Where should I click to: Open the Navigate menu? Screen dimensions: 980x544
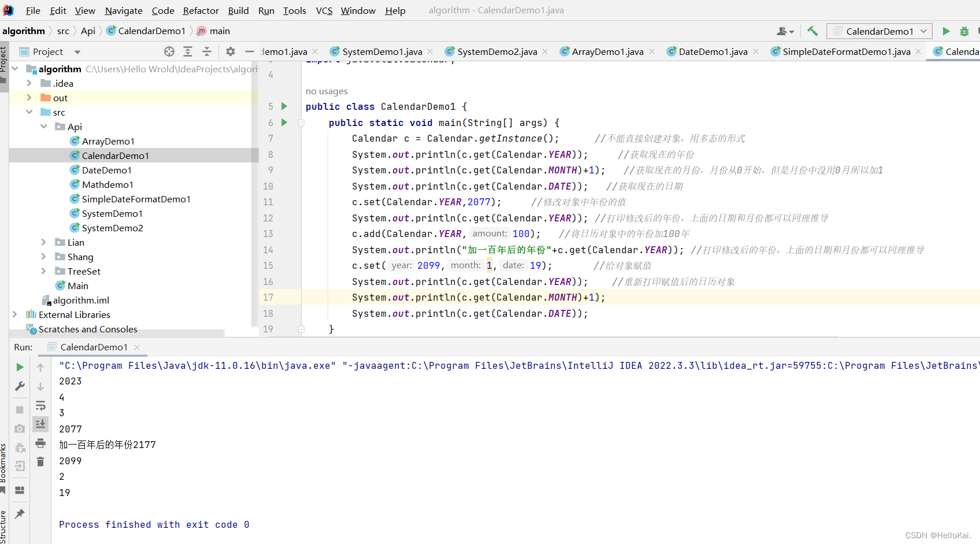pyautogui.click(x=124, y=10)
